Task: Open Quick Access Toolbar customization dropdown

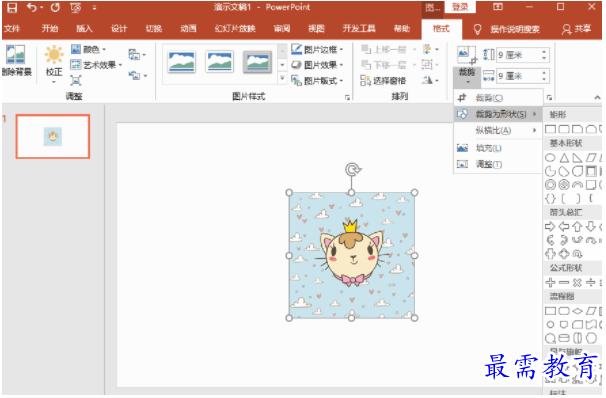Action: 95,8
